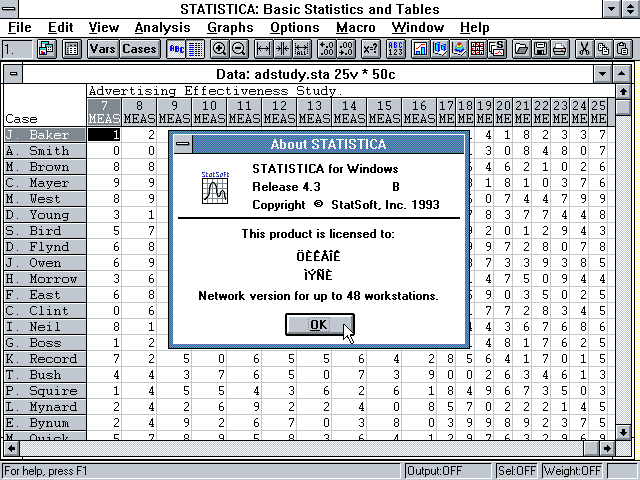Click the zoom in magnifier icon
Viewport: 640px width, 480px height.
tap(220, 49)
